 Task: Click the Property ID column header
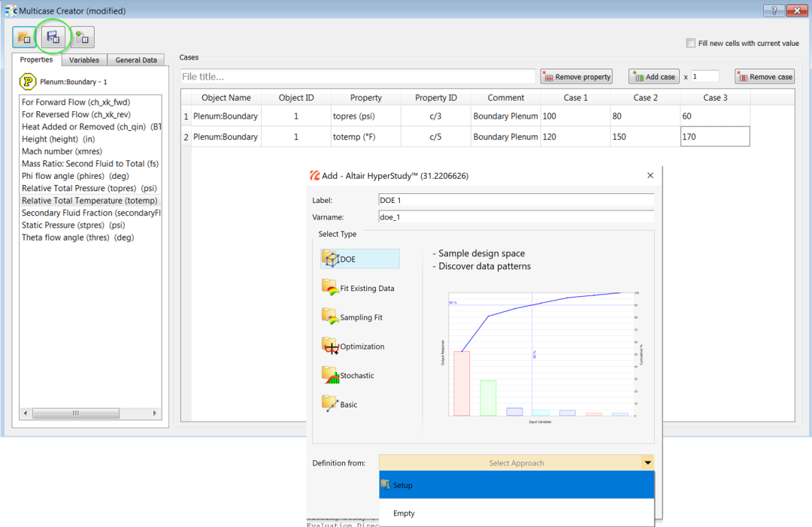(435, 97)
